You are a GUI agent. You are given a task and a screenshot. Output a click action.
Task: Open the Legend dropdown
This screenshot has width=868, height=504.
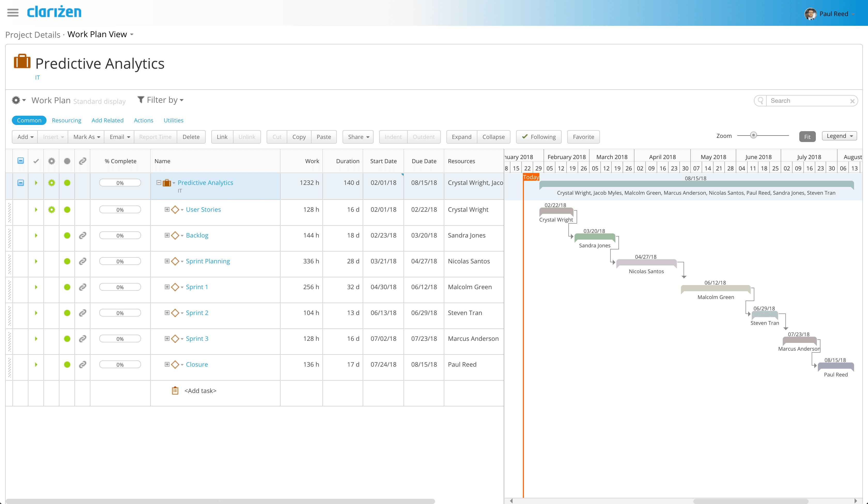(x=839, y=136)
